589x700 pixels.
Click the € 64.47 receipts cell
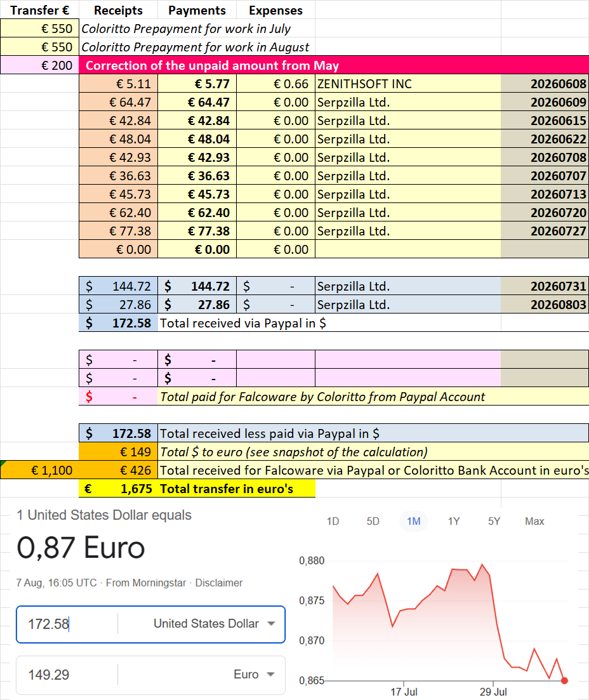[118, 102]
